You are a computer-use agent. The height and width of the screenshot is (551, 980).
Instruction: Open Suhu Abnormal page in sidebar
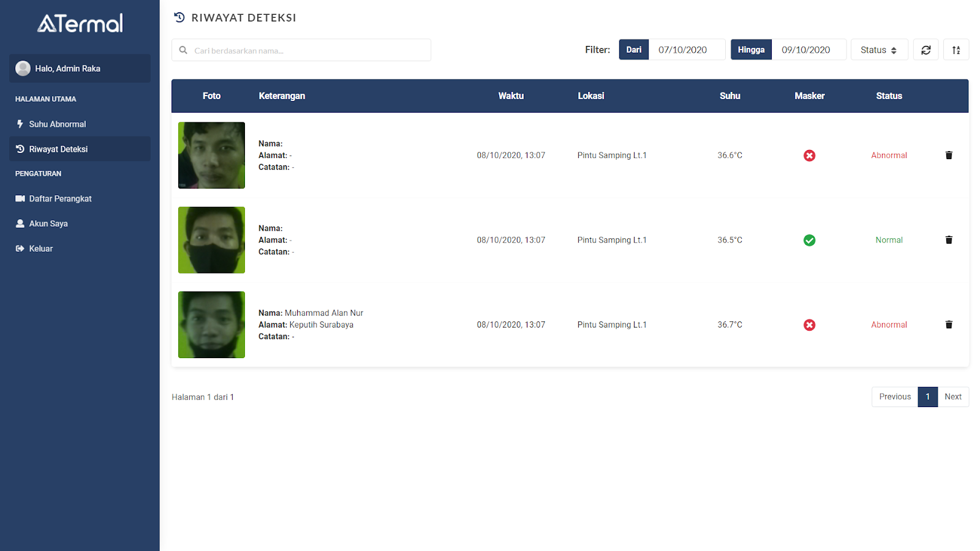58,124
